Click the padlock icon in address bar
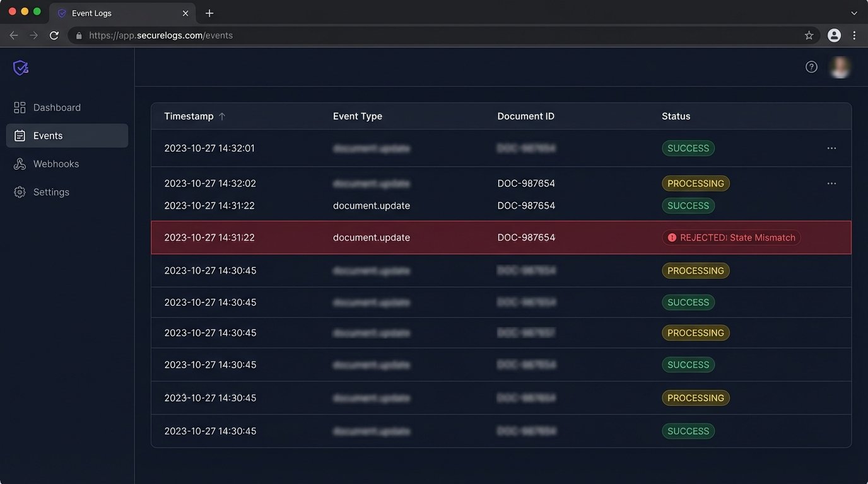 [78, 35]
